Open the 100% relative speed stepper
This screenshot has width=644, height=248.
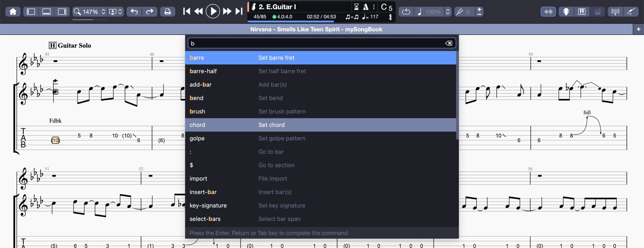coord(448,12)
